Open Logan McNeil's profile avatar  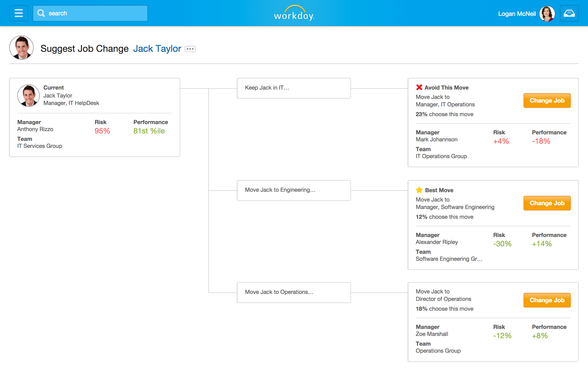coord(547,14)
